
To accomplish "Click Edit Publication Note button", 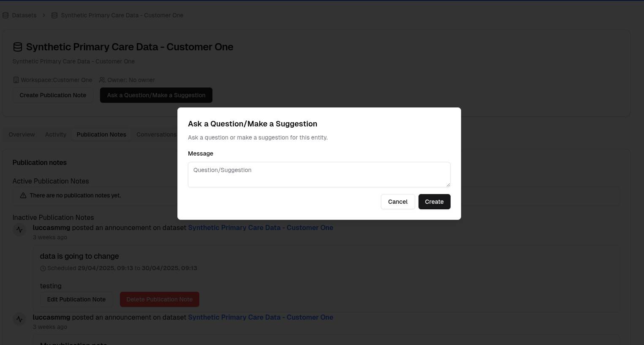I will (76, 299).
